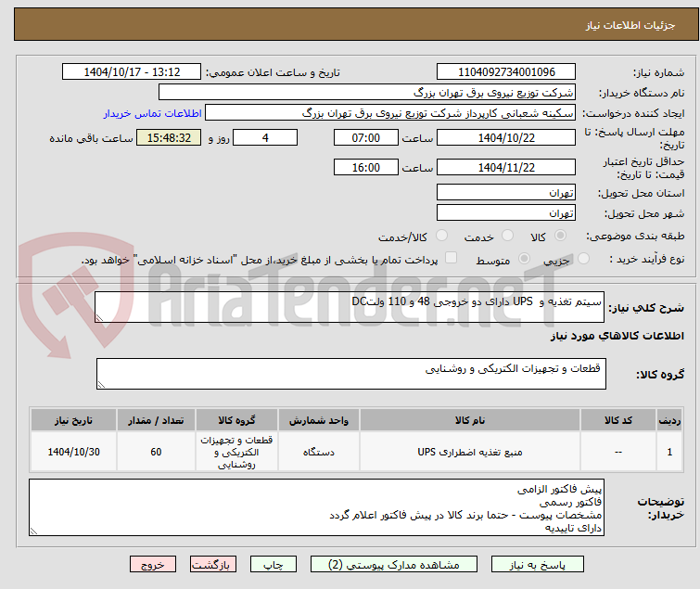The width and height of the screenshot is (700, 589).
Task: Click the توضیحات خریدار text area
Action: (316, 507)
